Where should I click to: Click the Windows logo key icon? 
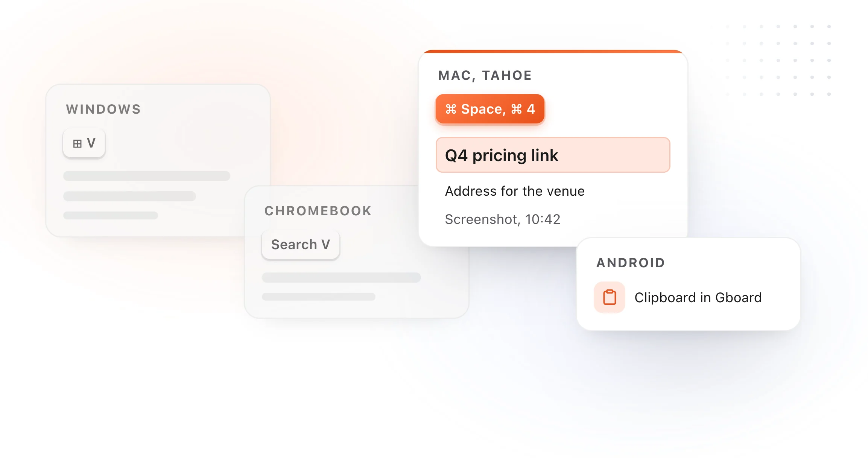77,144
